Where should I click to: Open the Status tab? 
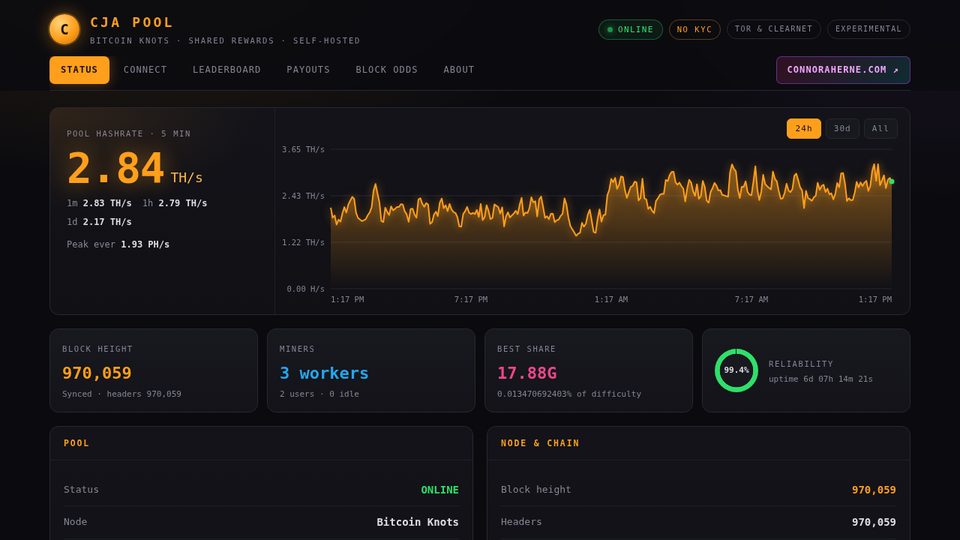tap(79, 70)
